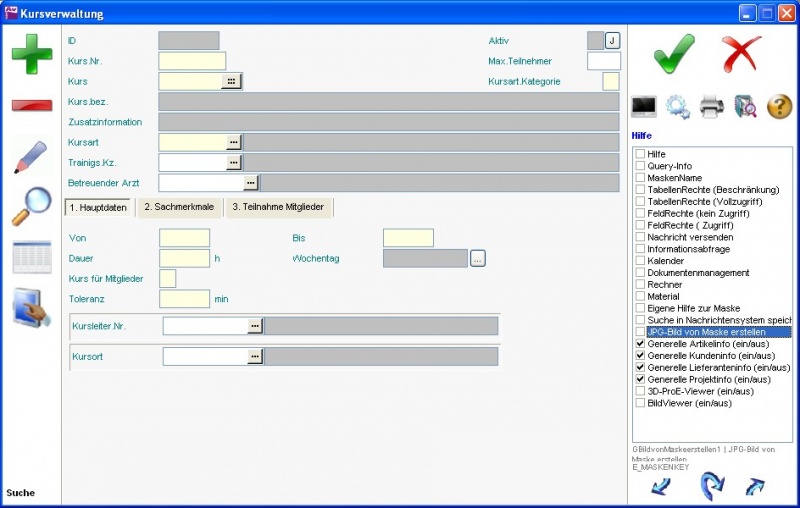Uncheck Generelle Kundeninfo (ein/aus)
Screen dimensions: 800x508
[x=640, y=356]
